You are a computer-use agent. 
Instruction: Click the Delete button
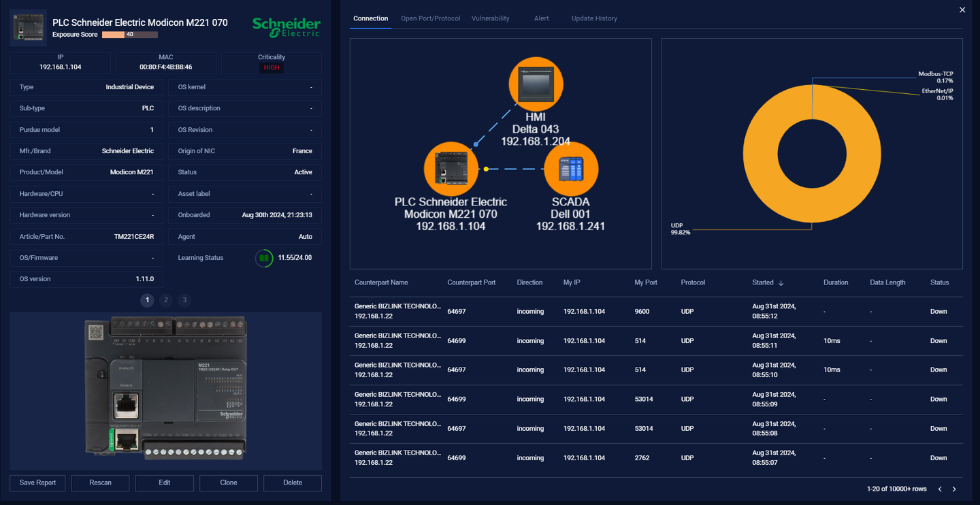pos(293,483)
